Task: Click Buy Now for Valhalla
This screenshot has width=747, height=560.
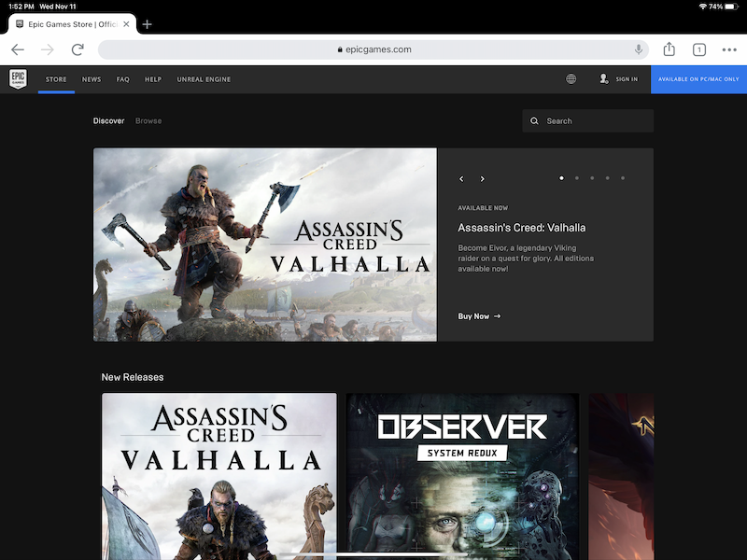Action: point(479,316)
